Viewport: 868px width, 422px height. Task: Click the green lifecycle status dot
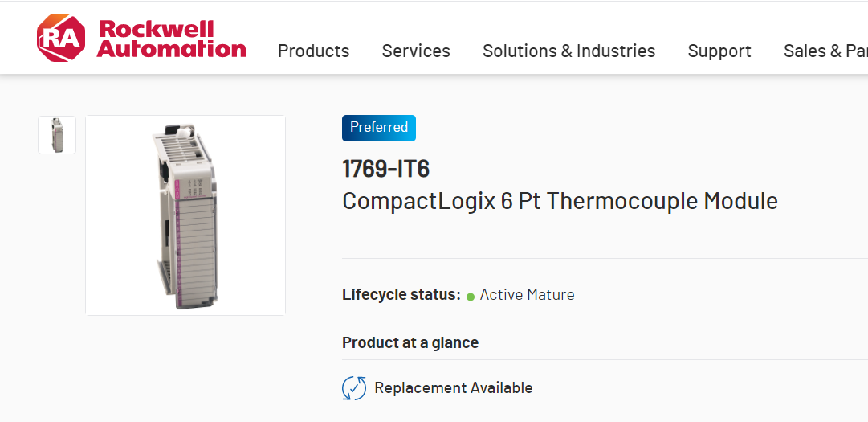[x=471, y=297]
